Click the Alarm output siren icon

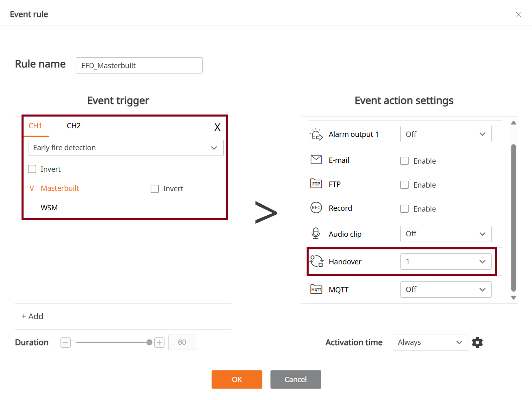click(x=316, y=134)
